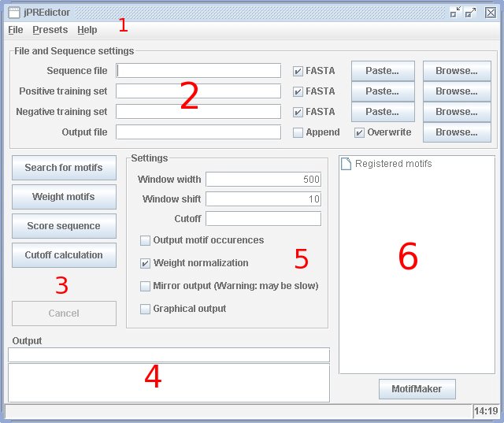Screen dimensions: 504x423
Task: Browse for the Negative training set
Action: click(x=457, y=112)
